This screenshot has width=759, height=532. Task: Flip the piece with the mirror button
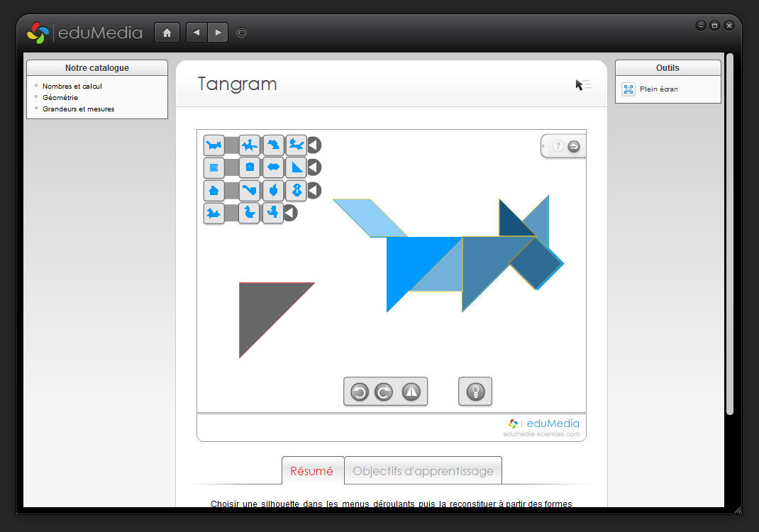[x=411, y=392]
